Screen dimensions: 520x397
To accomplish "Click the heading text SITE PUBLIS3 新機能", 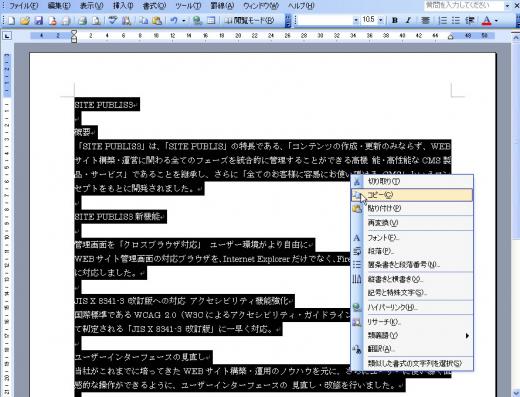I will pos(118,217).
